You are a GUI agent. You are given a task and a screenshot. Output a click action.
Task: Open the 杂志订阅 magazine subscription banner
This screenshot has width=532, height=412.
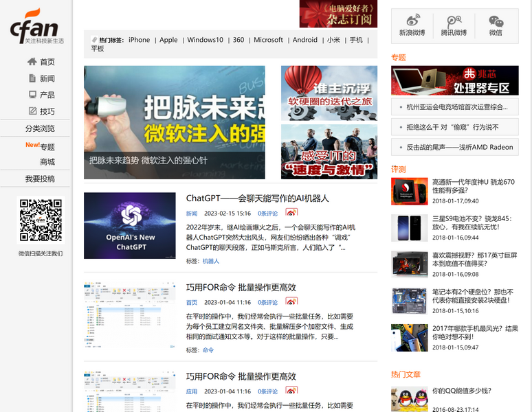click(x=338, y=14)
